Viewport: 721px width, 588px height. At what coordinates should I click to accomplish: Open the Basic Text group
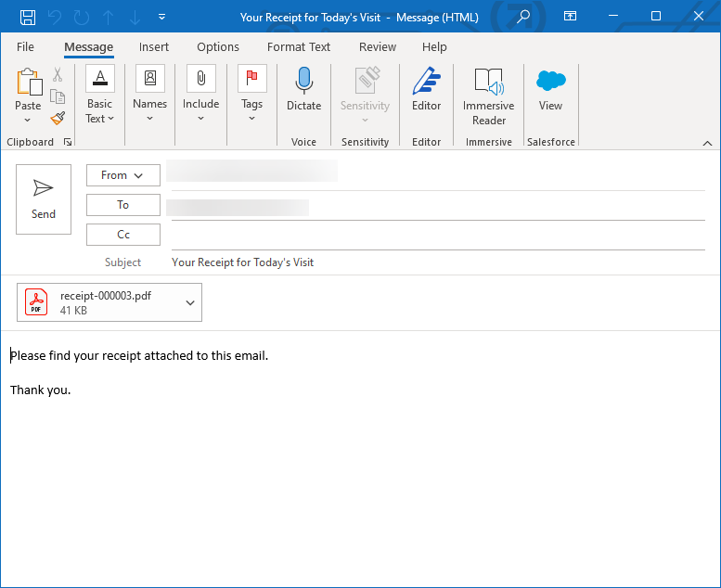point(100,95)
